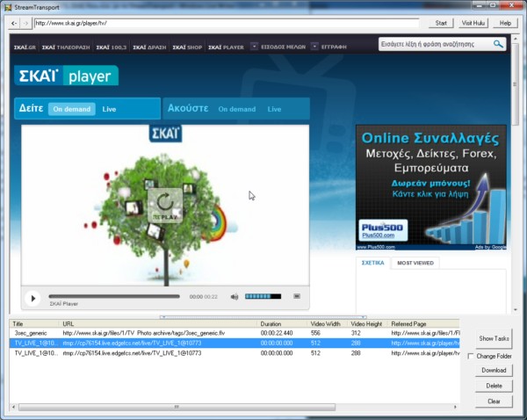527x420 pixels.
Task: Open ΣΚΑΪ PLAYER navigation link
Action: coord(226,47)
